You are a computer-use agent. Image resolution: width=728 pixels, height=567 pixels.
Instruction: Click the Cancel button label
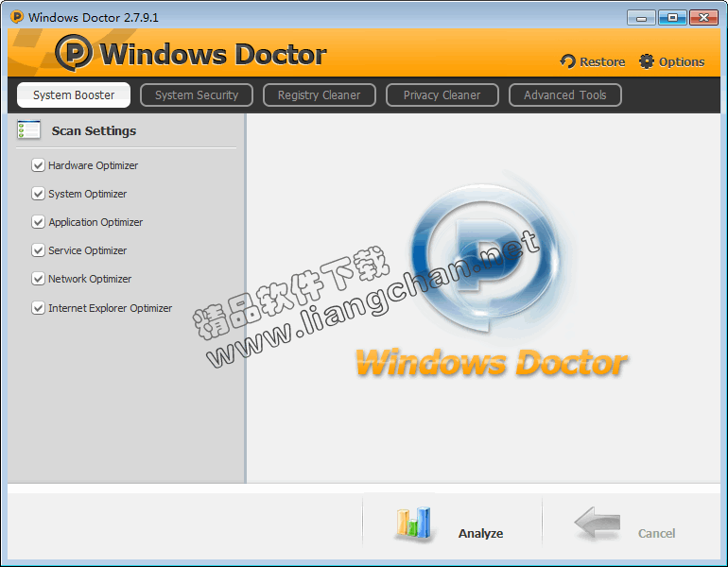coord(656,534)
